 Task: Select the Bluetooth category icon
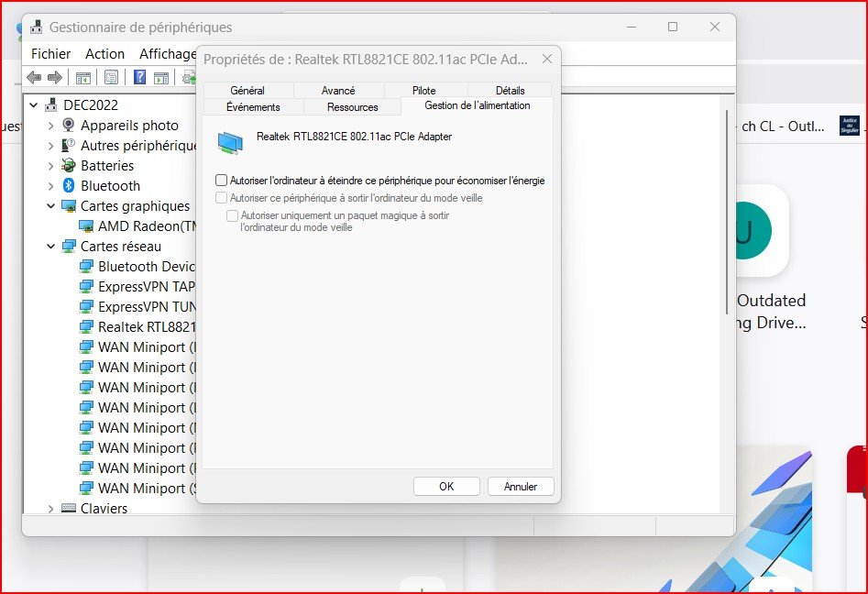[68, 186]
